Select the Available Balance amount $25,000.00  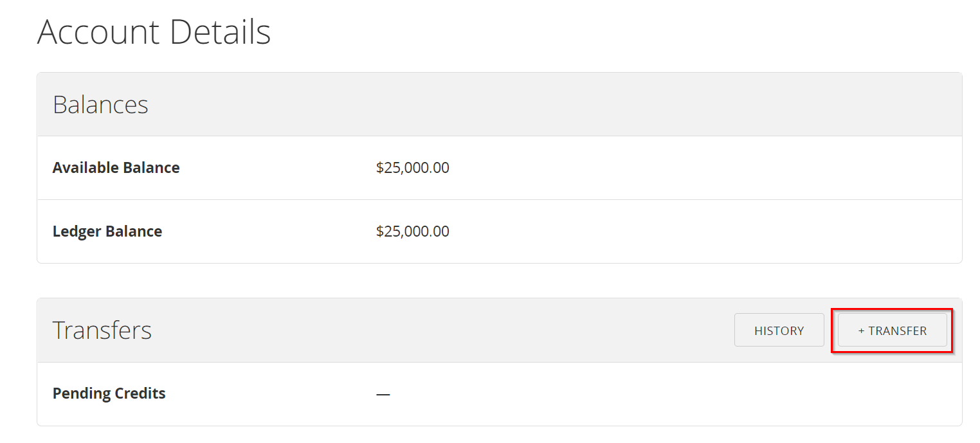(x=413, y=167)
